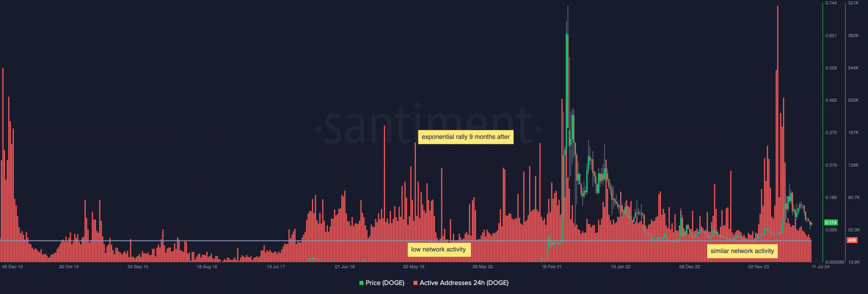868x294 pixels.
Task: Click the 'low network activity' annotation label
Action: point(439,250)
